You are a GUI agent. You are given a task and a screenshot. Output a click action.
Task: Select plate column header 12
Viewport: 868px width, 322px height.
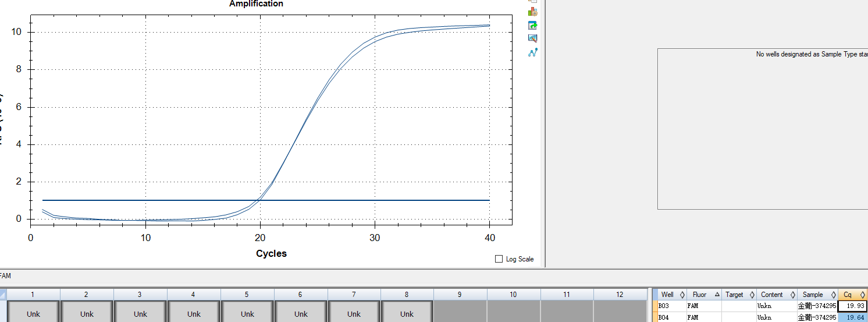click(x=620, y=295)
